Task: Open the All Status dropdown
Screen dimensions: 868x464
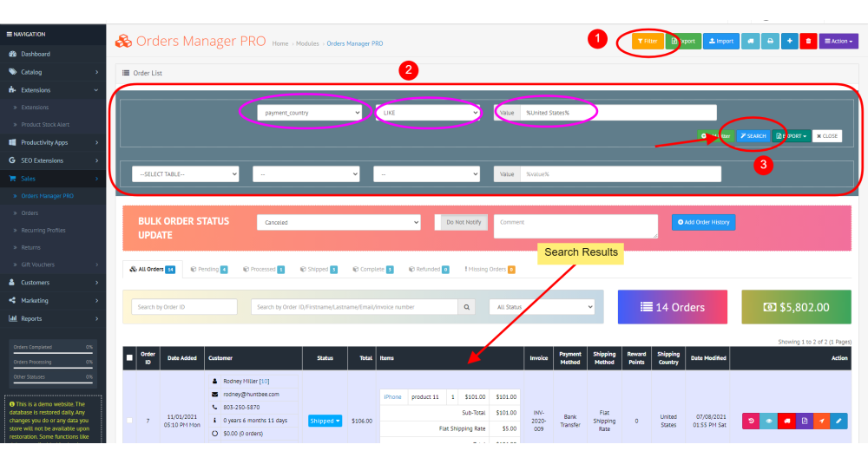Action: pos(542,307)
